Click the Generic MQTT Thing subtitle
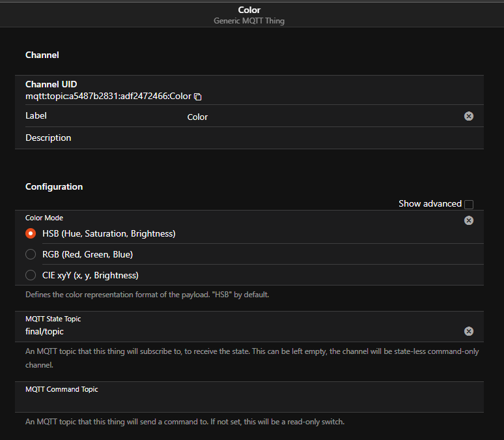Image resolution: width=504 pixels, height=440 pixels. [249, 21]
